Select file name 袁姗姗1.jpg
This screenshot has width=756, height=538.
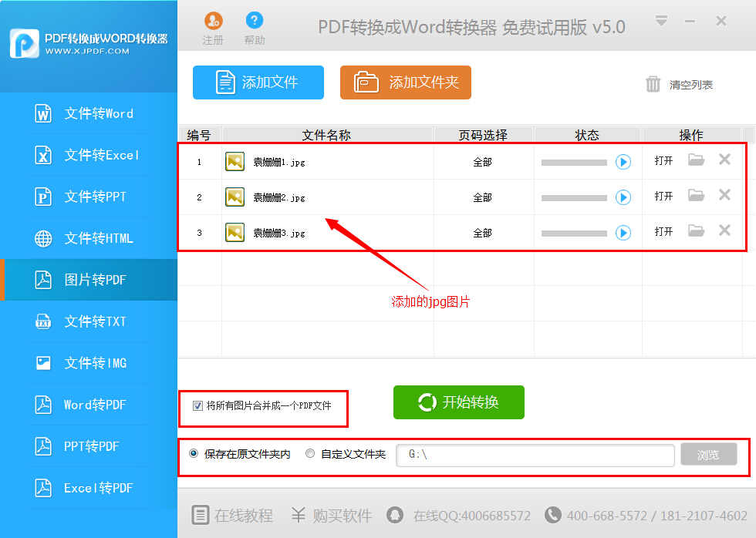pyautogui.click(x=279, y=162)
